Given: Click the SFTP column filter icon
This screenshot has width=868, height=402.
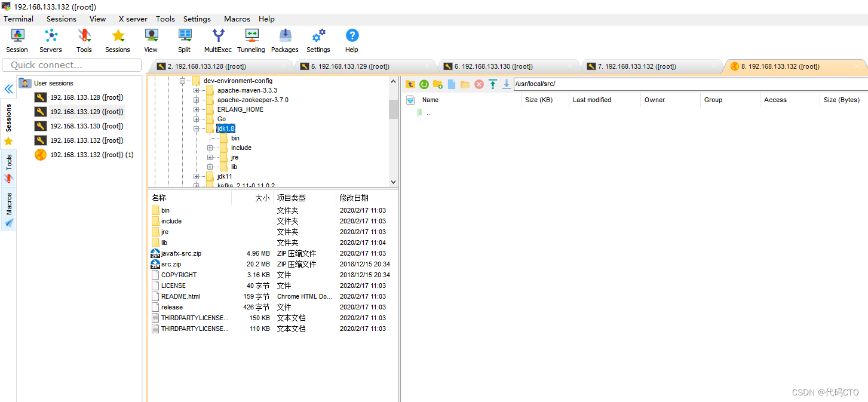Looking at the screenshot, I should click(x=410, y=100).
